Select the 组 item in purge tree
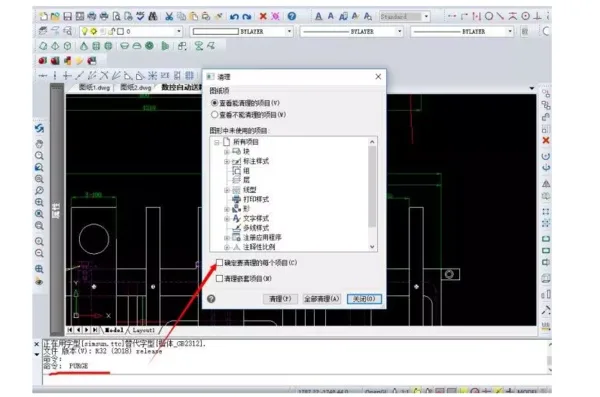The height and width of the screenshot is (397, 600). click(x=246, y=171)
